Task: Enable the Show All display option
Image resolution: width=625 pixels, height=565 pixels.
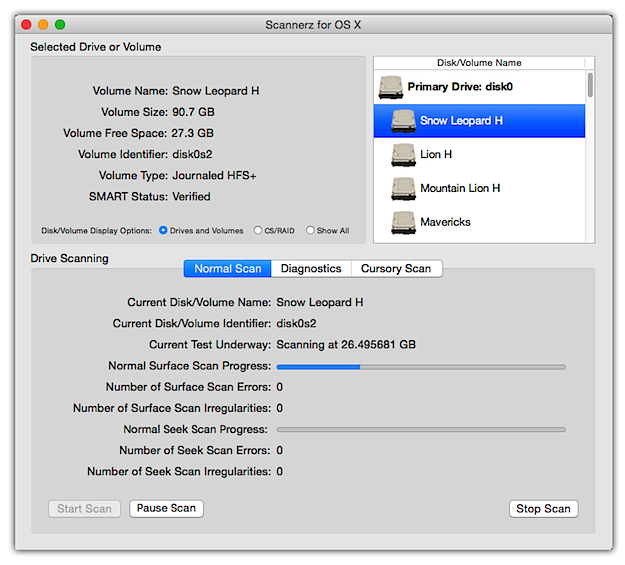Action: [310, 231]
